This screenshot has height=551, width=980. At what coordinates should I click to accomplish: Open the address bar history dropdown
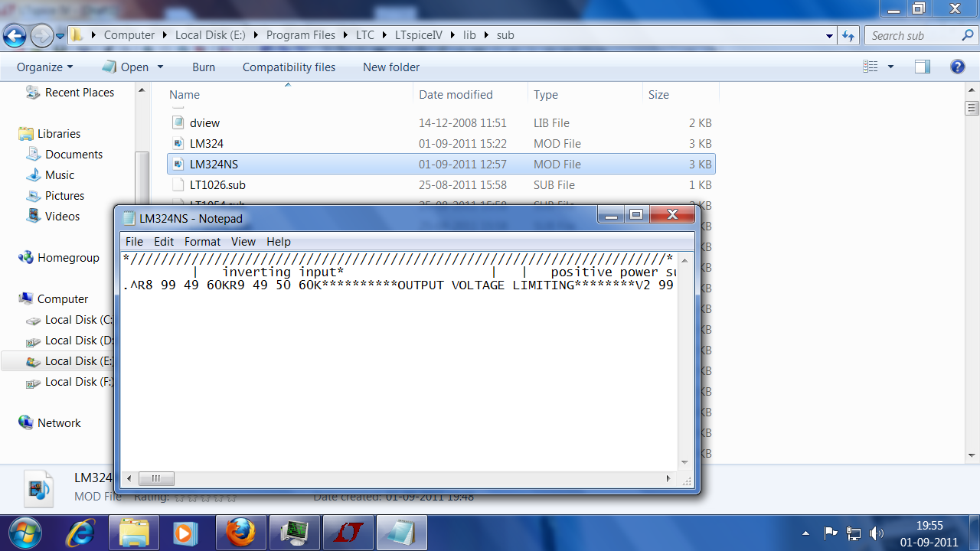[830, 35]
